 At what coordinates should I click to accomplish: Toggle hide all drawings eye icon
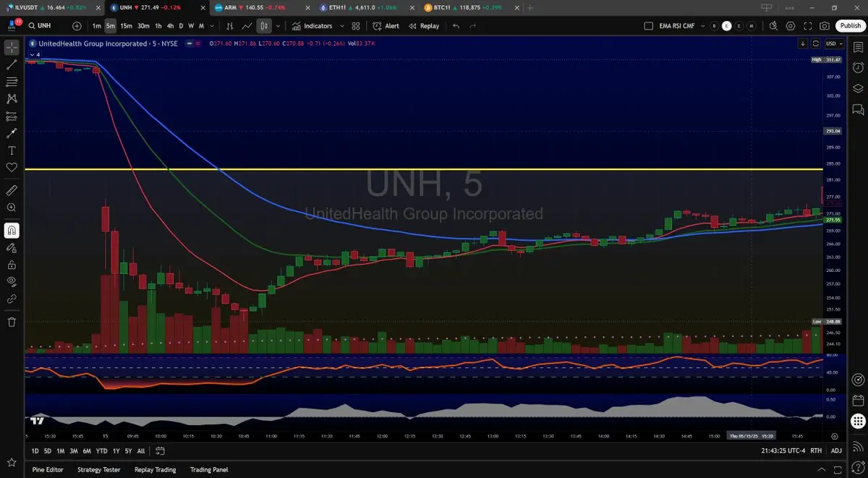tap(12, 281)
